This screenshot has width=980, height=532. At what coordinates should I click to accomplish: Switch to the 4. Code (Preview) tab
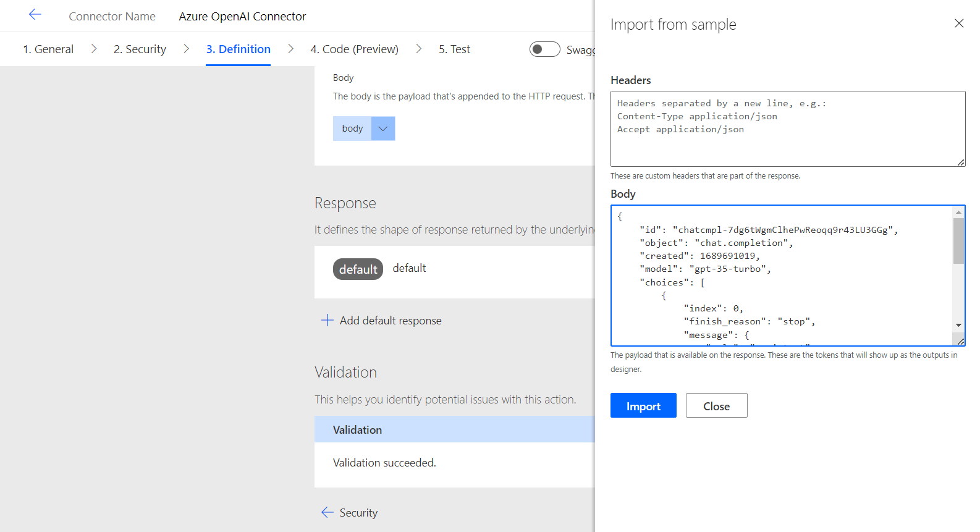tap(354, 49)
